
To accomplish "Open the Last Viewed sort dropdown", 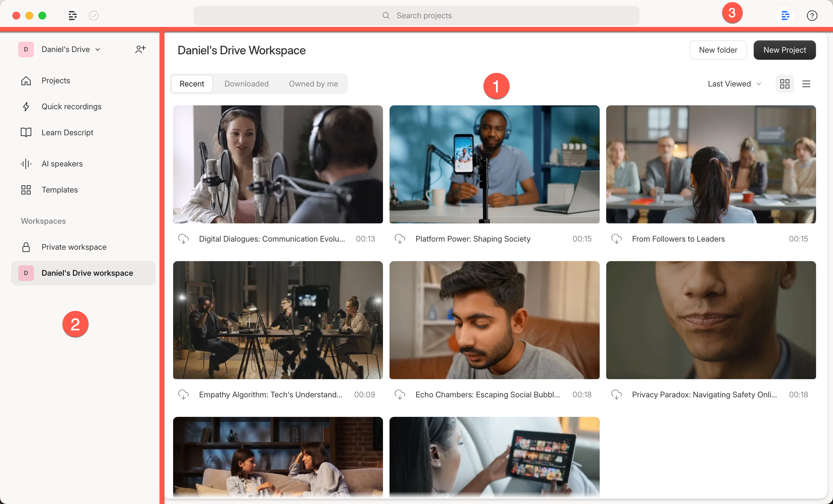I will [x=734, y=84].
